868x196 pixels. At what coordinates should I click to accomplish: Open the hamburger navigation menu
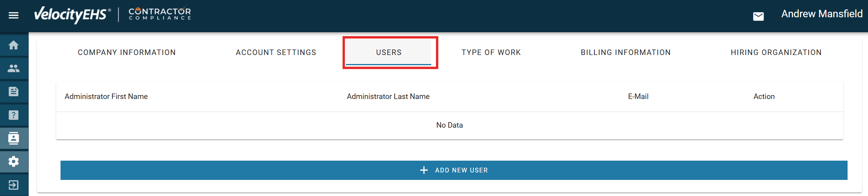(x=14, y=15)
